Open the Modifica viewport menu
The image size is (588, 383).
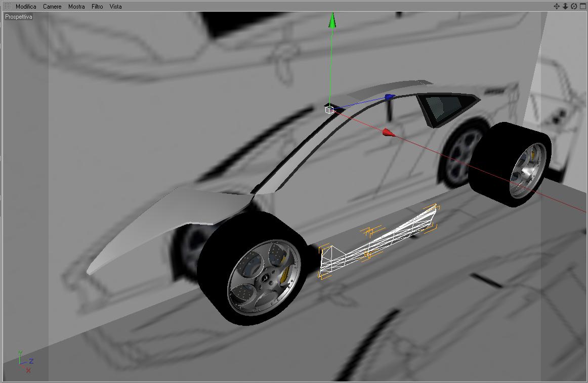coord(26,7)
